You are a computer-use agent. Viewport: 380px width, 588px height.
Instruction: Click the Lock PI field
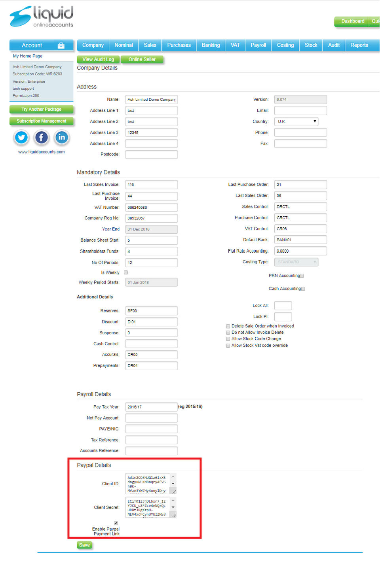pyautogui.click(x=283, y=317)
